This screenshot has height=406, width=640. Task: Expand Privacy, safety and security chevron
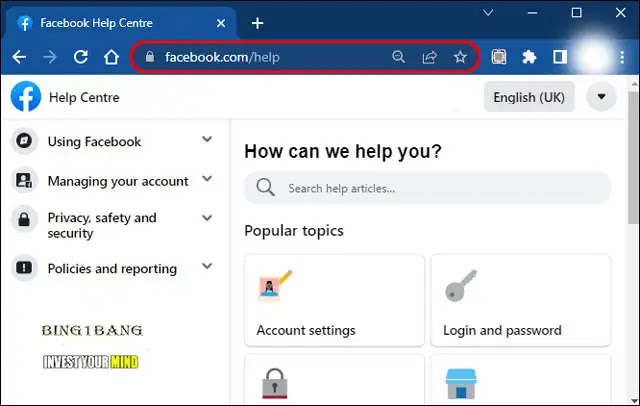point(207,218)
